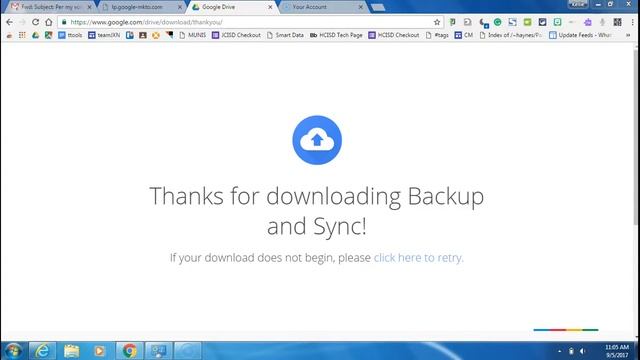Open the teamIXN bookmark
This screenshot has height=360, width=640.
(x=104, y=35)
